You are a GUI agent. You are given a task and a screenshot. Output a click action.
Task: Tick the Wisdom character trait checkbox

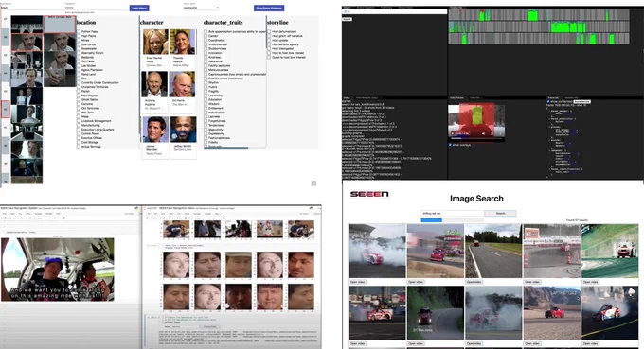(206, 104)
